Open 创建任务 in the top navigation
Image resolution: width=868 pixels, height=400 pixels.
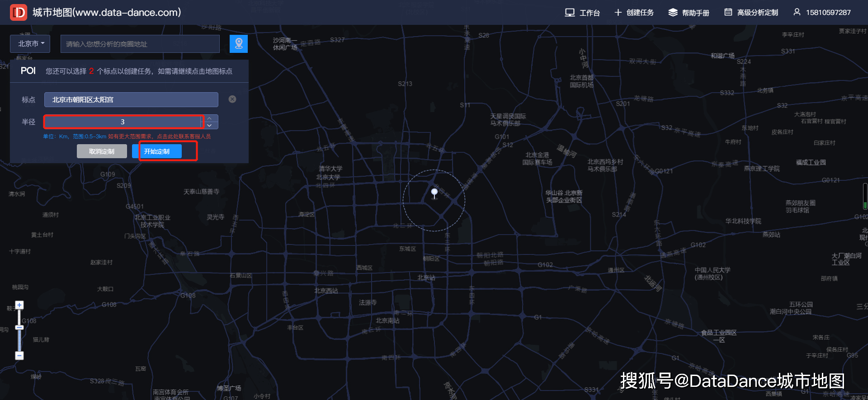pos(634,13)
